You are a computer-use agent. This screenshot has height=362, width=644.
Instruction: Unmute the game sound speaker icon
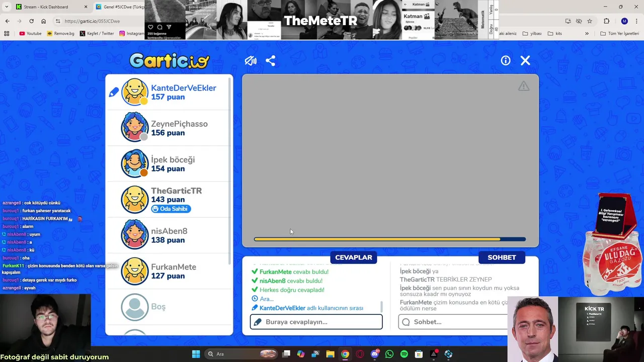pos(251,61)
